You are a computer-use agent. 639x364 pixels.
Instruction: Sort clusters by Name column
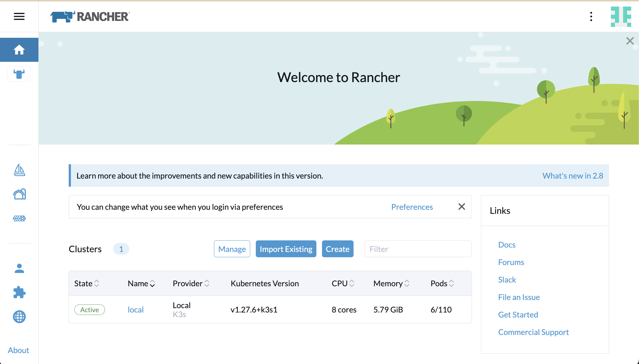point(141,283)
